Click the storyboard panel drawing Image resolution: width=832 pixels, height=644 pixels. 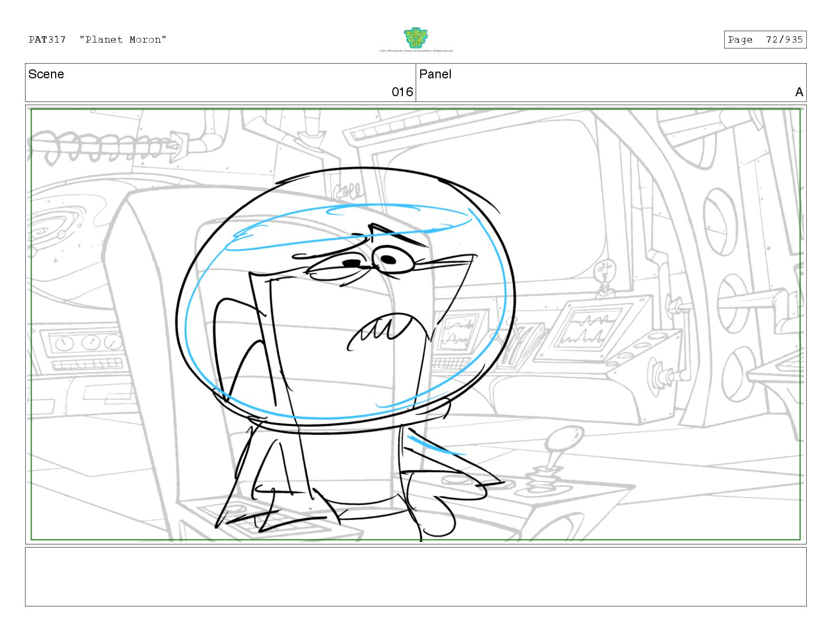pyautogui.click(x=415, y=324)
